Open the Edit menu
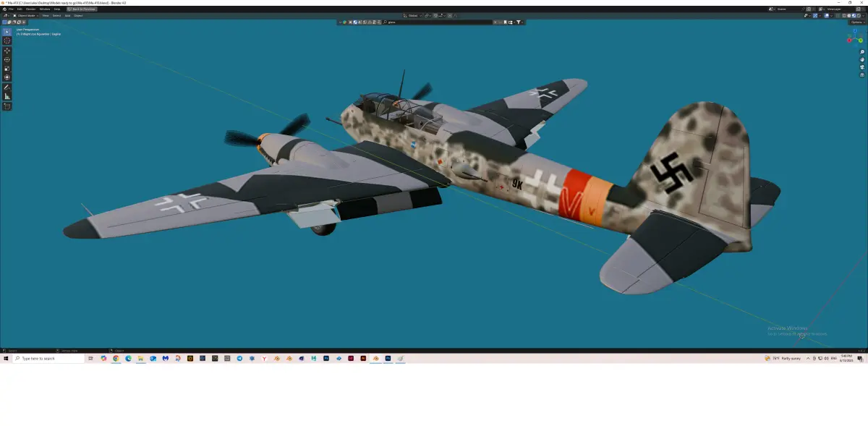 click(x=20, y=9)
